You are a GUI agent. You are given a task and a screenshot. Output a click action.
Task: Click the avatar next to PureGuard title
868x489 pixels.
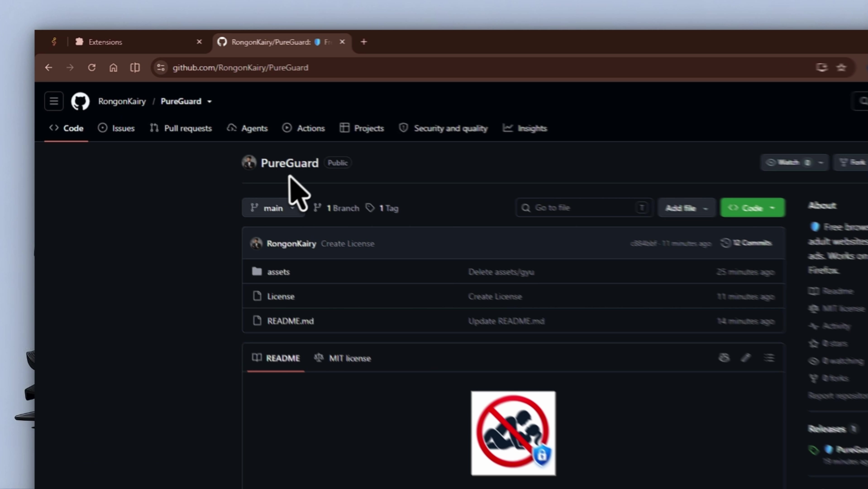click(x=249, y=163)
